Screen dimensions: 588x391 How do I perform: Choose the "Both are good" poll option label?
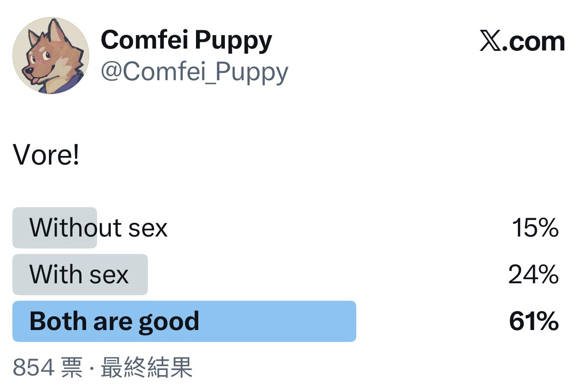point(114,321)
